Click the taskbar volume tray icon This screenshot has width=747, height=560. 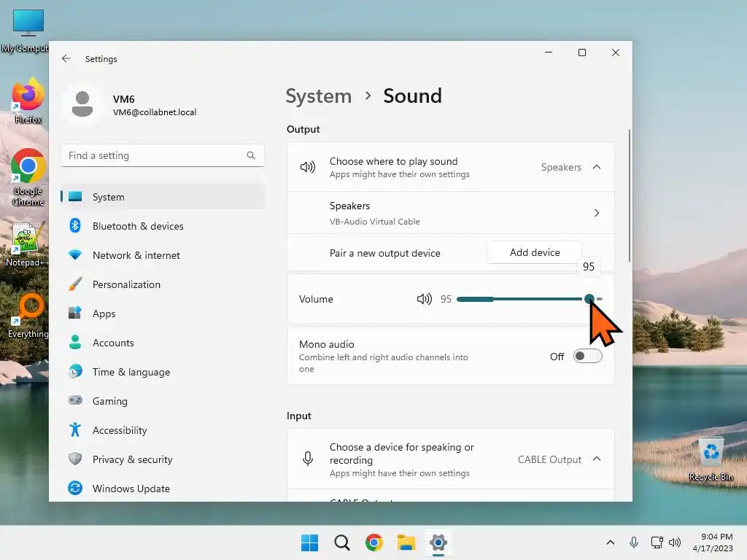(x=675, y=542)
